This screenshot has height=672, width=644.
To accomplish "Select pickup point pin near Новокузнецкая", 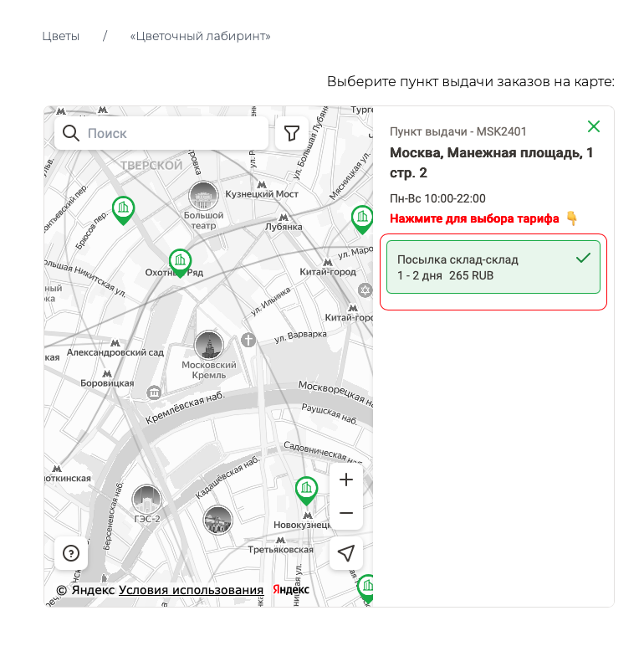I will point(306,489).
